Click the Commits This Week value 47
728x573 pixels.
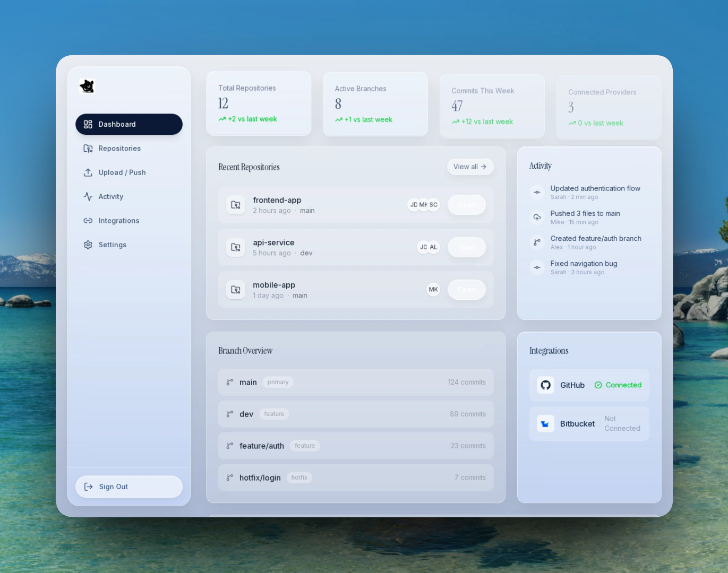coord(457,106)
